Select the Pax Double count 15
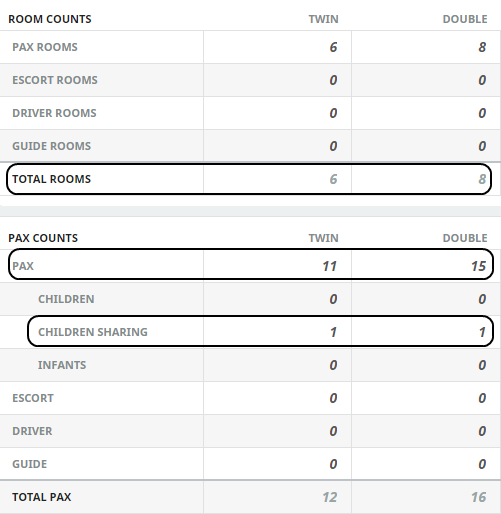 [x=478, y=266]
